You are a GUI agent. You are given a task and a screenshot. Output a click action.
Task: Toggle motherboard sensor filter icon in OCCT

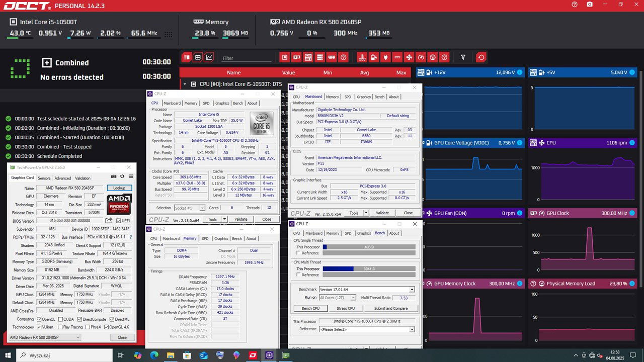point(308,57)
